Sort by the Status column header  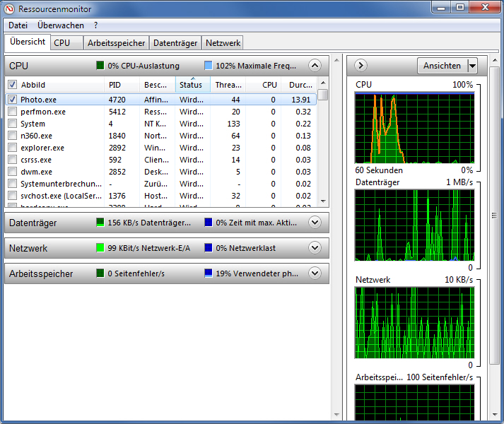[193, 85]
